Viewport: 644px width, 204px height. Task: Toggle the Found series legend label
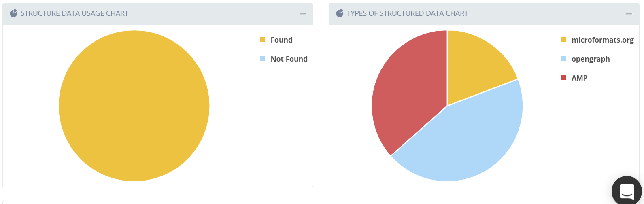click(x=281, y=40)
